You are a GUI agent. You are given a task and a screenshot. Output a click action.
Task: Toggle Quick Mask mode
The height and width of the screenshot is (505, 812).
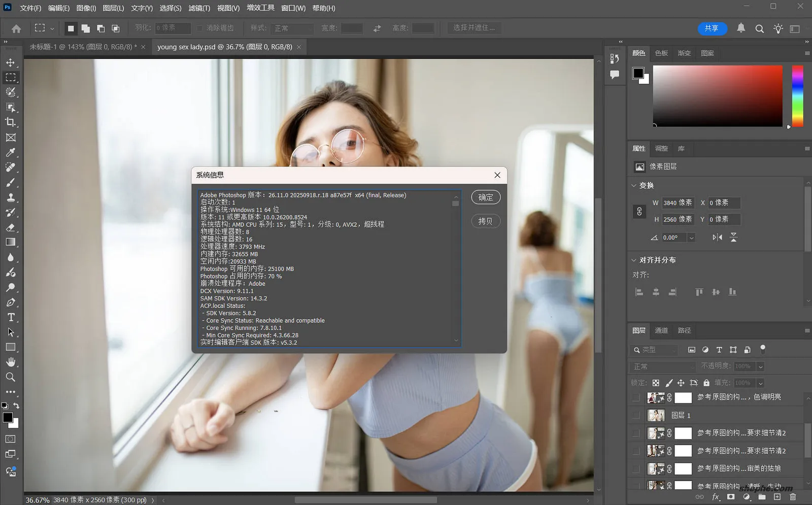click(10, 439)
